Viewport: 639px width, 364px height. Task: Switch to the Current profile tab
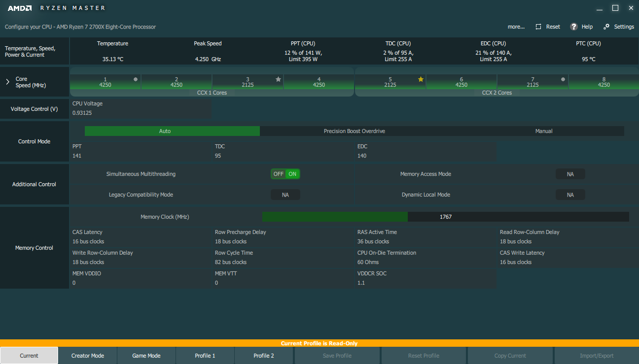pos(29,356)
